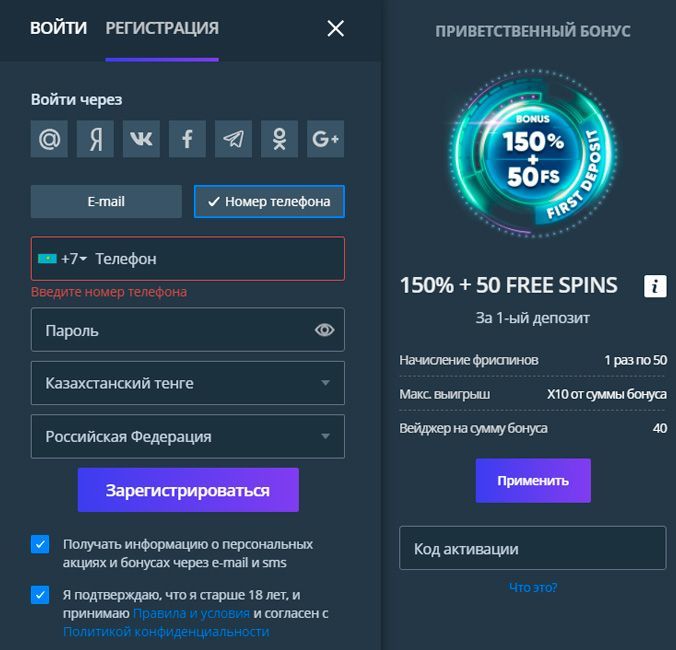Sign in via Mail.ru @ icon
This screenshot has width=676, height=650.
pyautogui.click(x=49, y=139)
